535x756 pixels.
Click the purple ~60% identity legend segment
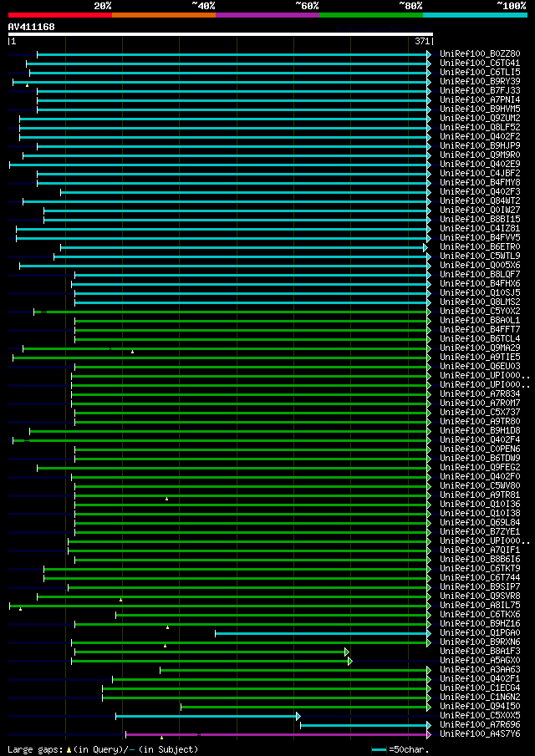coord(267,15)
